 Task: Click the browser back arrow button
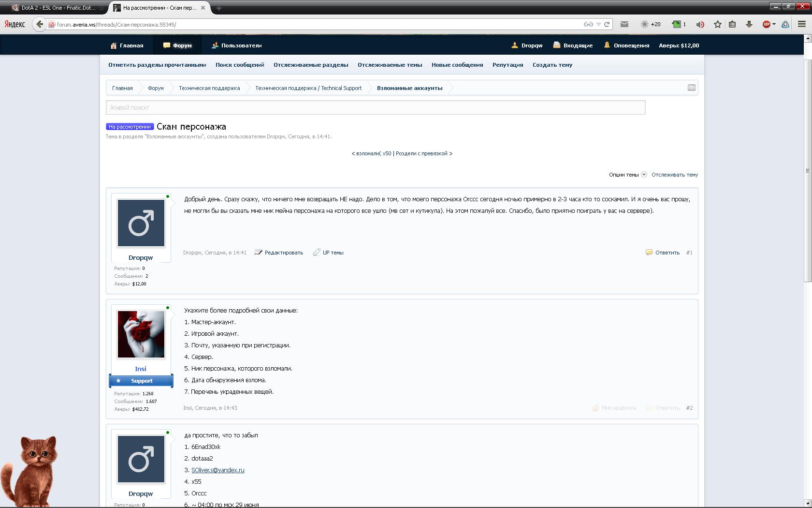point(40,24)
